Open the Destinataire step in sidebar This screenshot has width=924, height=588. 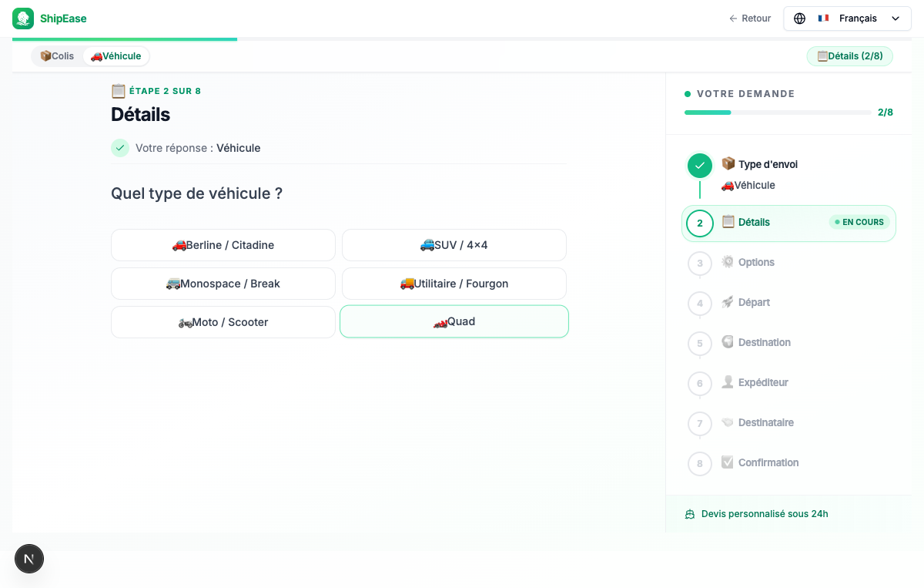(788, 423)
